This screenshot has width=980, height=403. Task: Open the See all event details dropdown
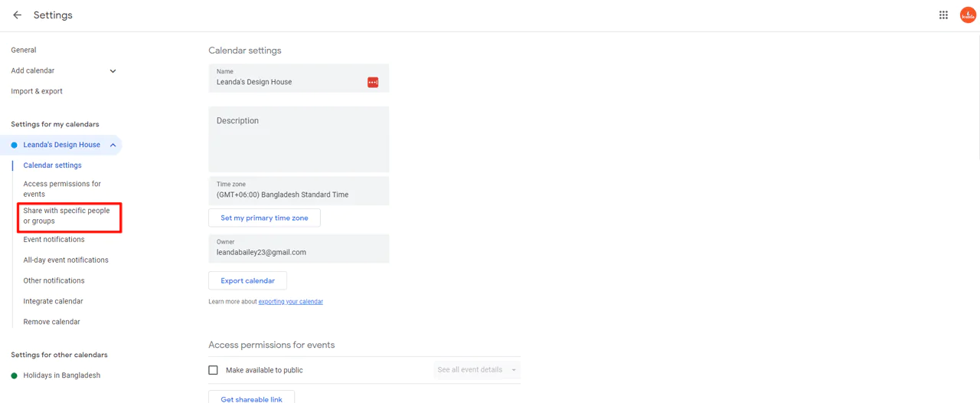pyautogui.click(x=476, y=370)
